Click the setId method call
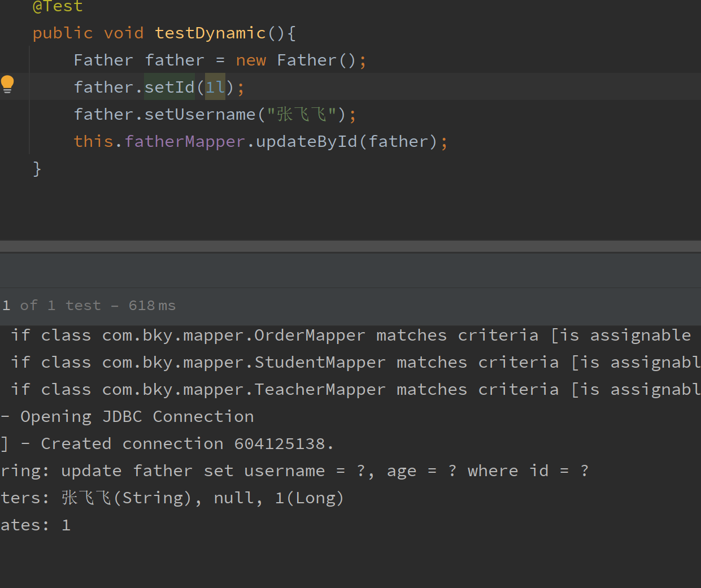The height and width of the screenshot is (588, 701). 169,88
